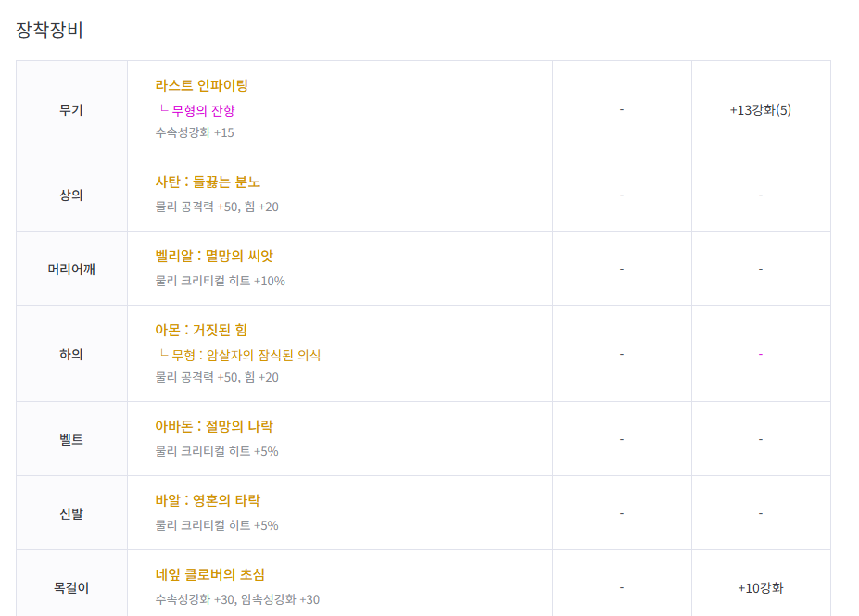The image size is (859, 616).
Task: Click the 수속성강화 +15 enchant text
Action: [195, 132]
